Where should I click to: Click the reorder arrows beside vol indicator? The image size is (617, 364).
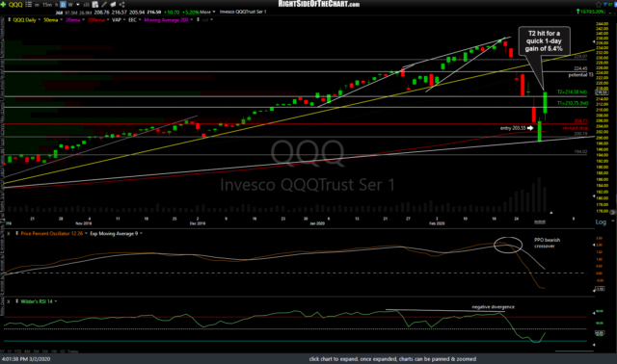(198, 19)
